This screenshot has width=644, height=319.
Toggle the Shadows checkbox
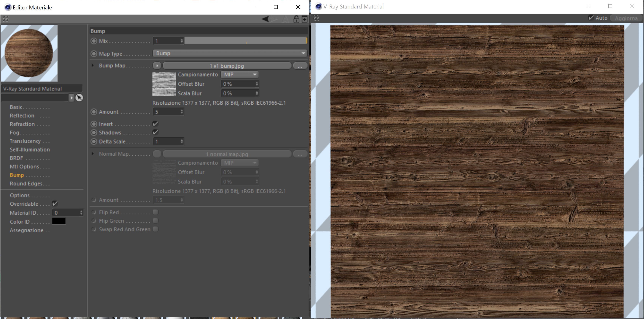(x=155, y=132)
